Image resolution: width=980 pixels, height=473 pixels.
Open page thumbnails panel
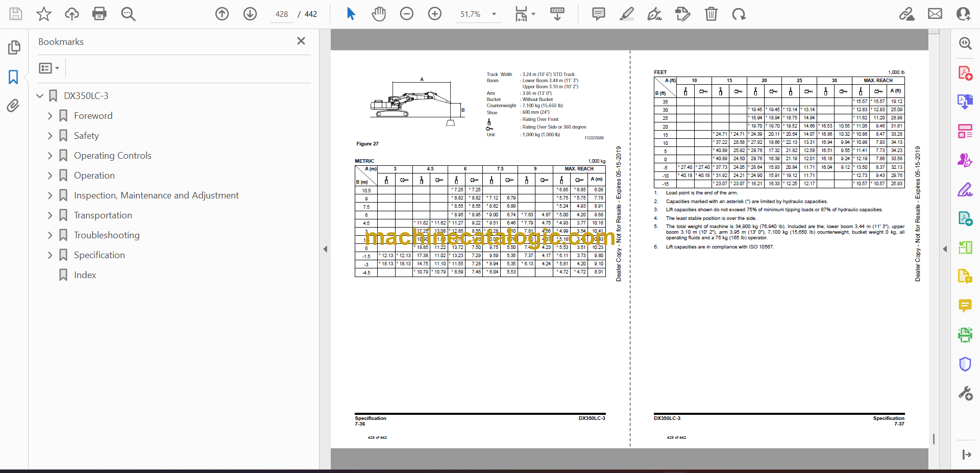(14, 47)
